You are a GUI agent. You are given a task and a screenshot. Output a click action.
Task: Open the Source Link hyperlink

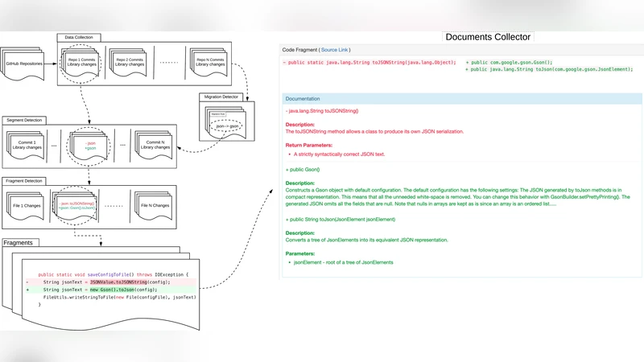coord(334,50)
